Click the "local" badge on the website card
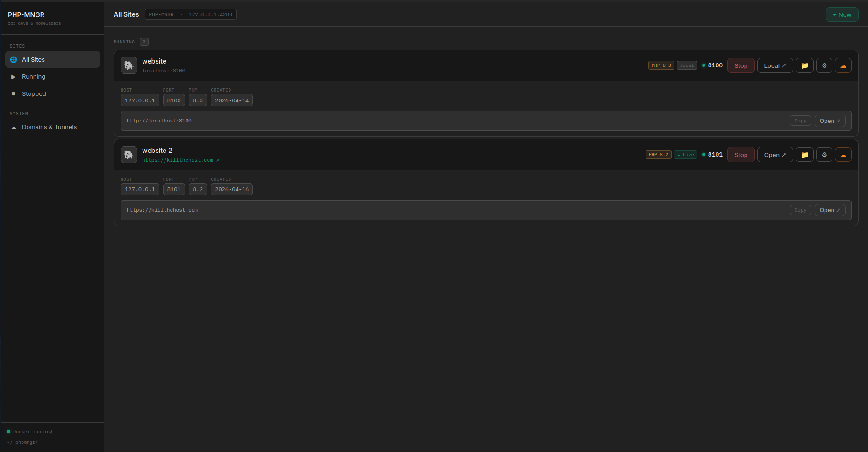 tap(687, 65)
